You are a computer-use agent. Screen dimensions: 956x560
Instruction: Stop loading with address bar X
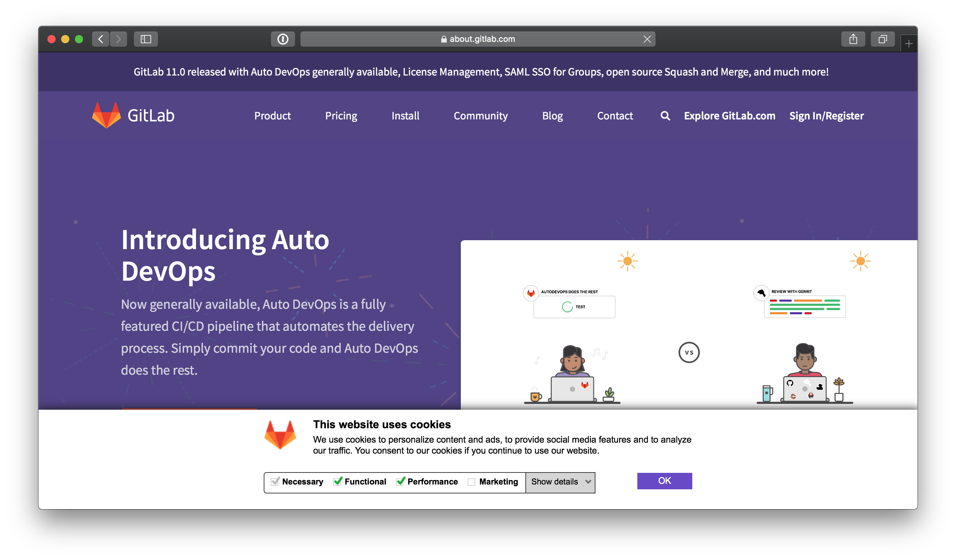pos(647,39)
